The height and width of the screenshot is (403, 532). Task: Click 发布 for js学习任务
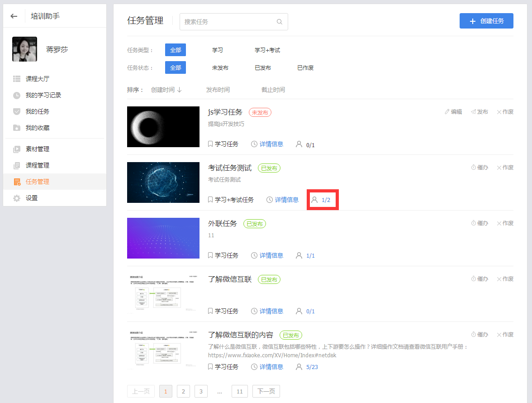click(480, 112)
